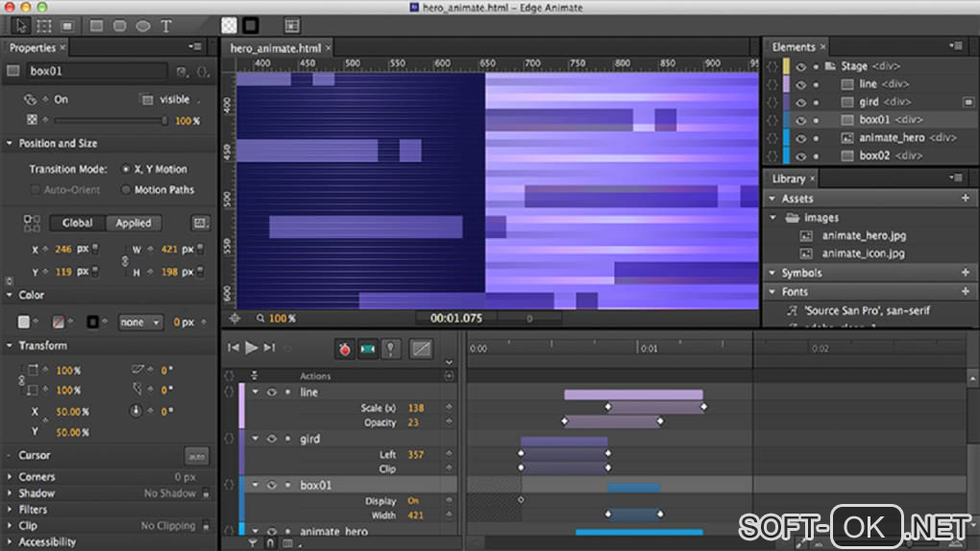This screenshot has height=551, width=980.
Task: Select the X, Y Motion radio button
Action: [x=125, y=169]
